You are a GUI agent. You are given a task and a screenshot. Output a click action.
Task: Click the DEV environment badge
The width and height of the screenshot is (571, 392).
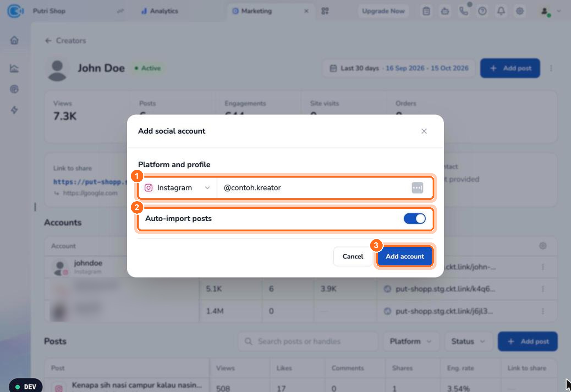26,386
